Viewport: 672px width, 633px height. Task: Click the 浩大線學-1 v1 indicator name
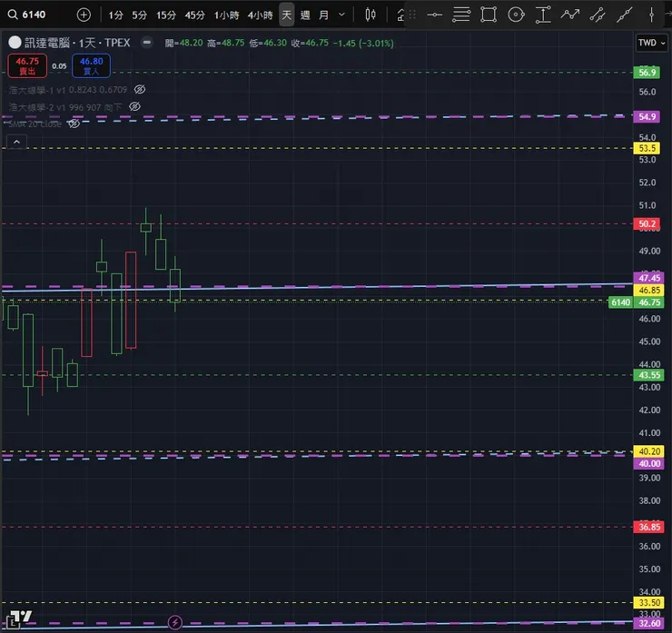(37, 90)
